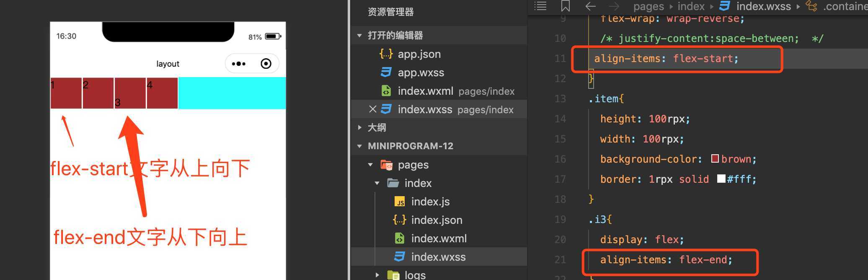Click brown item box numbered 2 in simulator

[x=98, y=93]
